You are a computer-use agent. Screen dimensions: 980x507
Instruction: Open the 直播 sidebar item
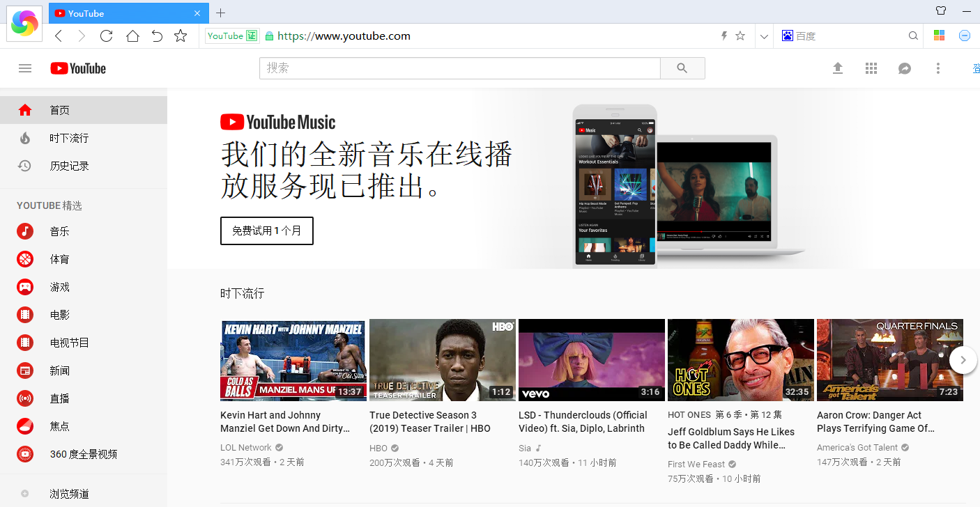[x=84, y=398]
